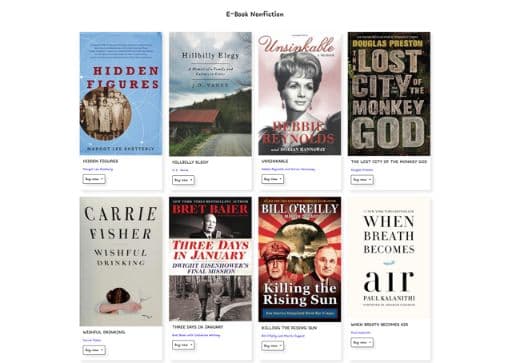Open the Three Days in January cover
This screenshot has height=363, width=512.
pos(210,259)
